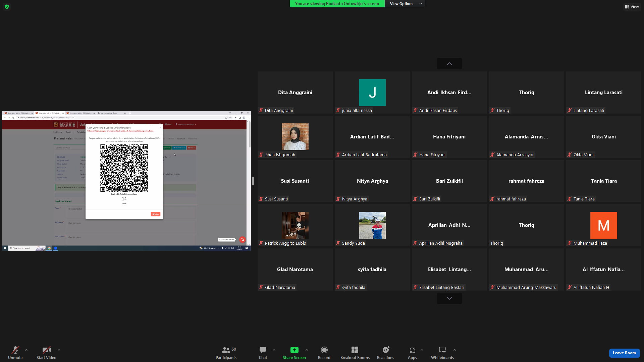Click the syifa fadhila name label
The image size is (644, 362).
(x=354, y=287)
